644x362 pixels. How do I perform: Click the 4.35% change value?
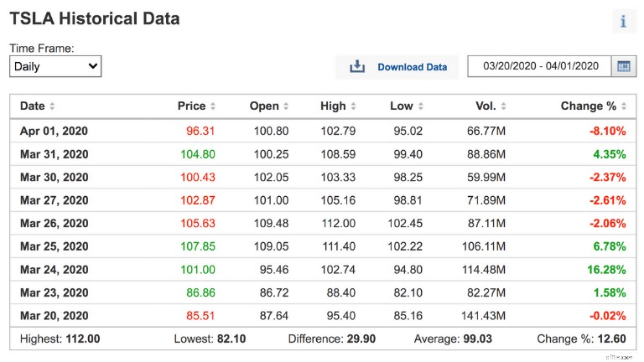(610, 154)
